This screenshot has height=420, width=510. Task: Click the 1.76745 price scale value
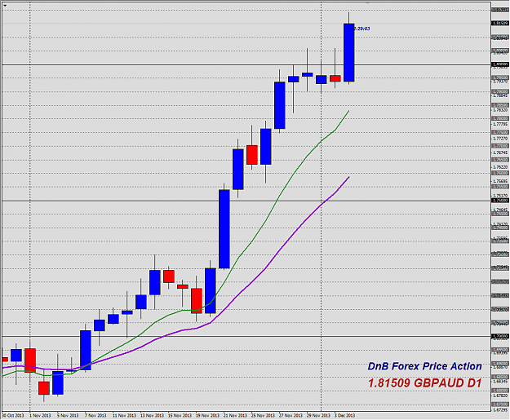(x=500, y=153)
